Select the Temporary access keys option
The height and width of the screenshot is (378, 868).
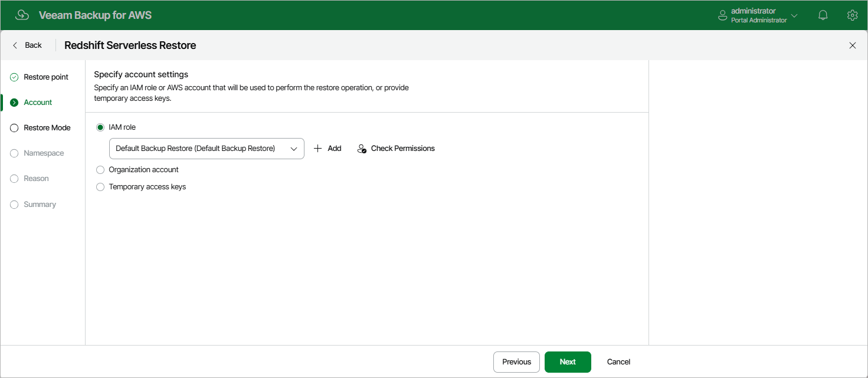coord(141,187)
